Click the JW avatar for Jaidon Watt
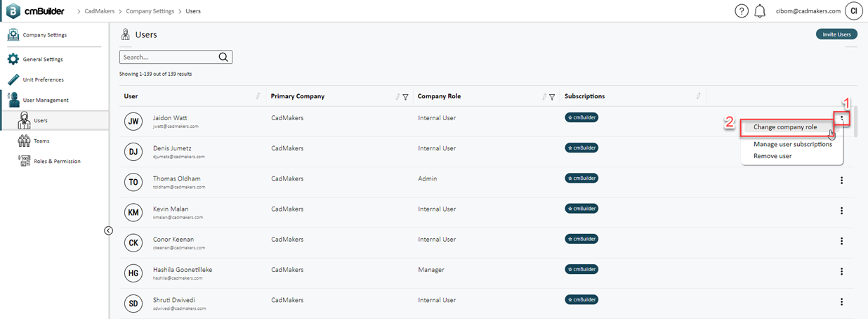The height and width of the screenshot is (319, 868). coord(133,122)
